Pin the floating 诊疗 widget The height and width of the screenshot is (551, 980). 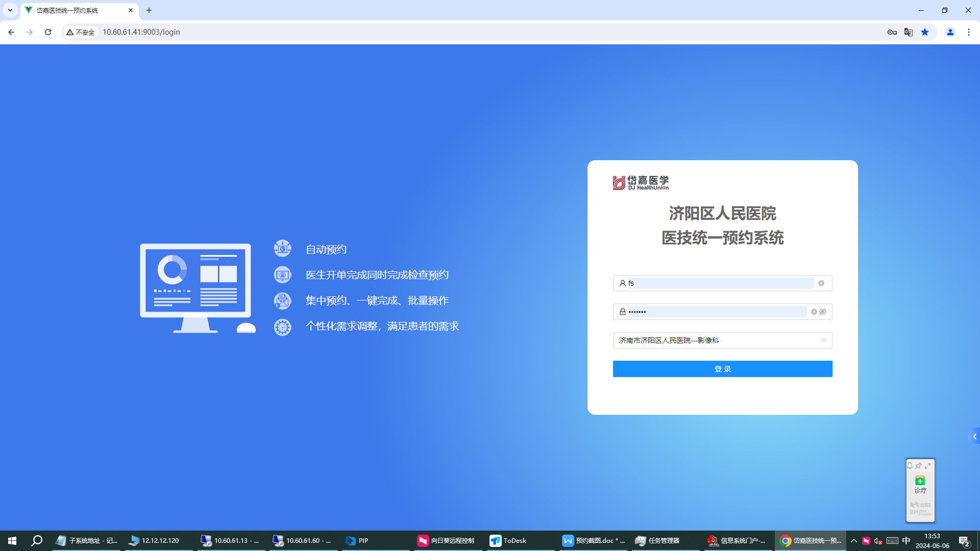[918, 465]
